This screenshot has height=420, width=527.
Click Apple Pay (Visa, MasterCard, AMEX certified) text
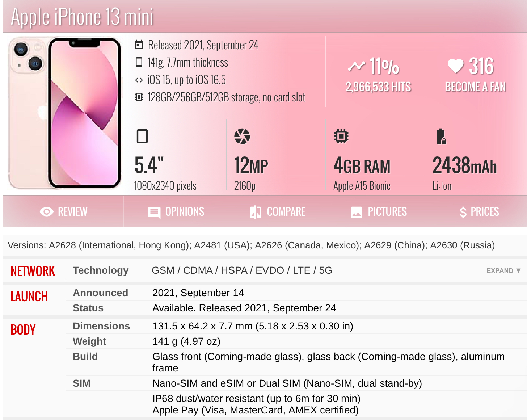(x=256, y=410)
